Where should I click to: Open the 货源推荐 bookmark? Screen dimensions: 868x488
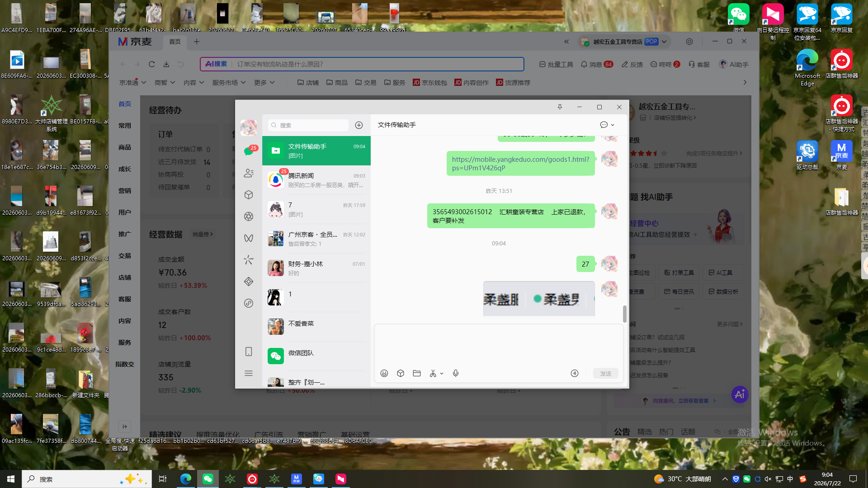[x=513, y=83]
